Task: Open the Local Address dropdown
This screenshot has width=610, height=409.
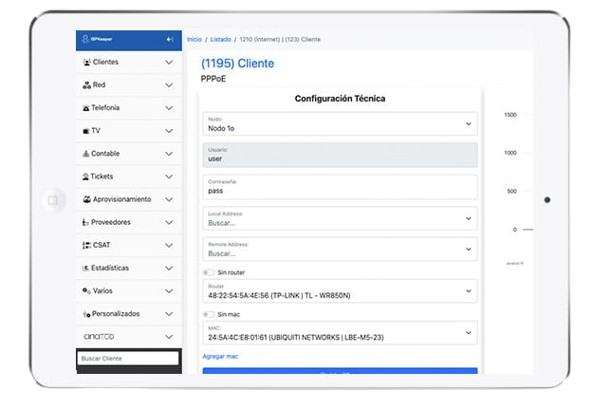Action: pos(340,219)
